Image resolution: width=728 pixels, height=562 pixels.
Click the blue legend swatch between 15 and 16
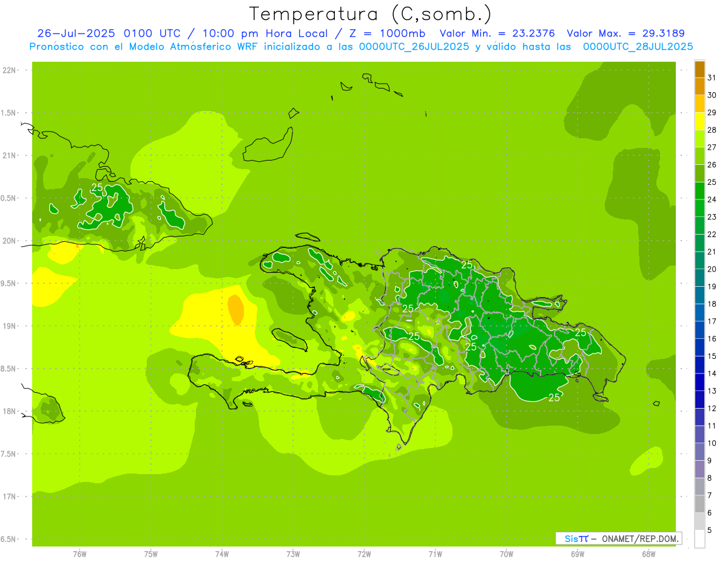(699, 347)
